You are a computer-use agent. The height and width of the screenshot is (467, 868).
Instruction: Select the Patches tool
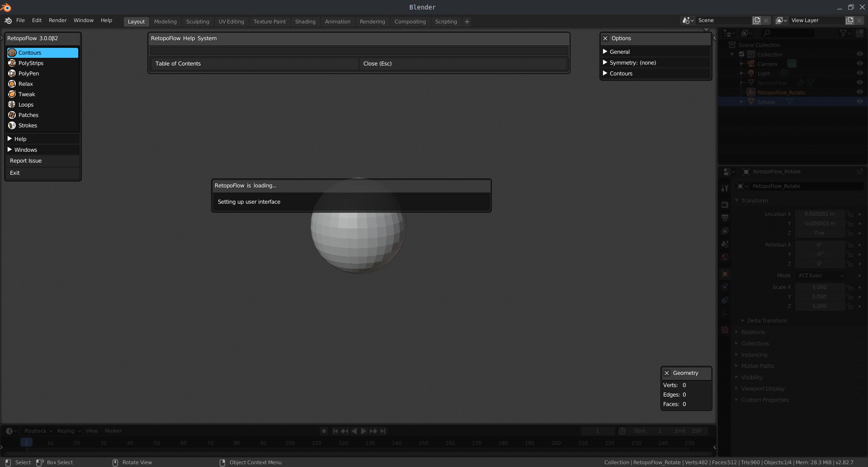pos(42,115)
